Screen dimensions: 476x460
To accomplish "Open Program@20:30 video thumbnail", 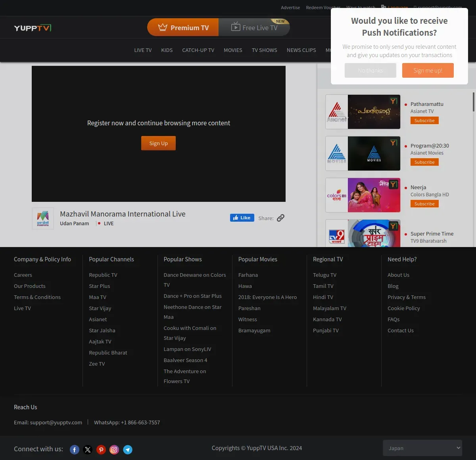I will click(x=374, y=153).
